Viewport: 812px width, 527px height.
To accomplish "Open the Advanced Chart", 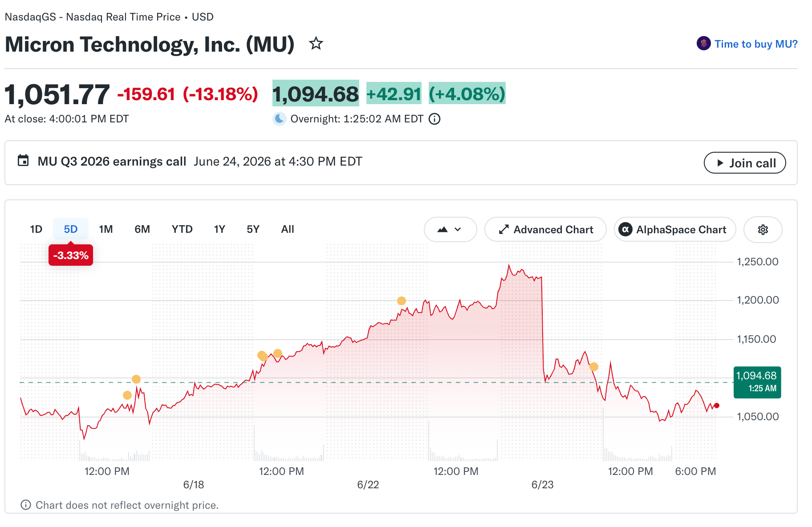I will [x=545, y=230].
